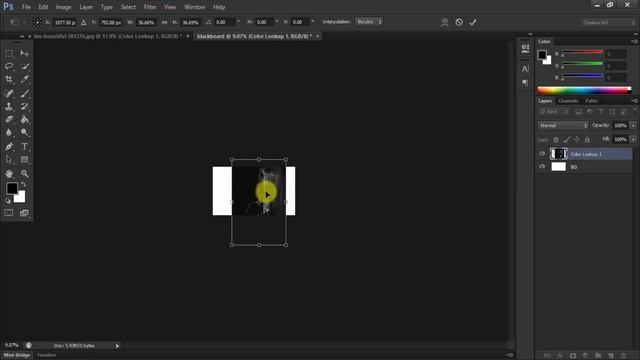Image resolution: width=640 pixels, height=360 pixels.
Task: Select the Hand tool
Action: click(9, 173)
